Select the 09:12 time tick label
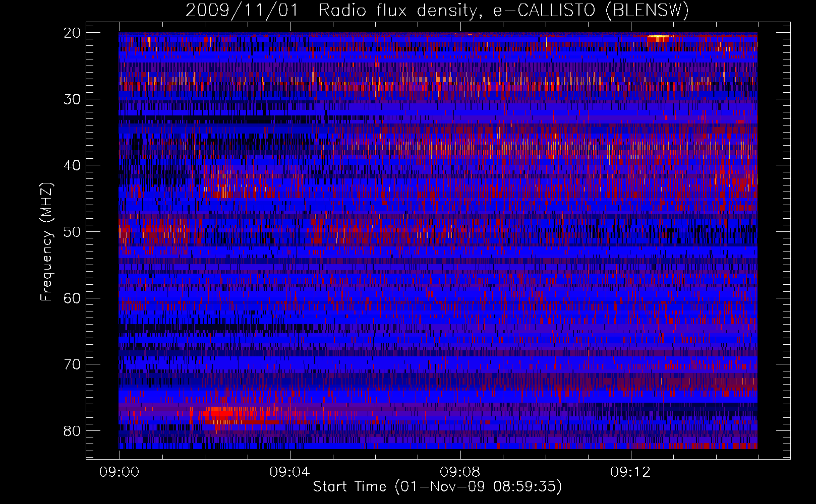Screen dimensions: 816x504 point(630,472)
